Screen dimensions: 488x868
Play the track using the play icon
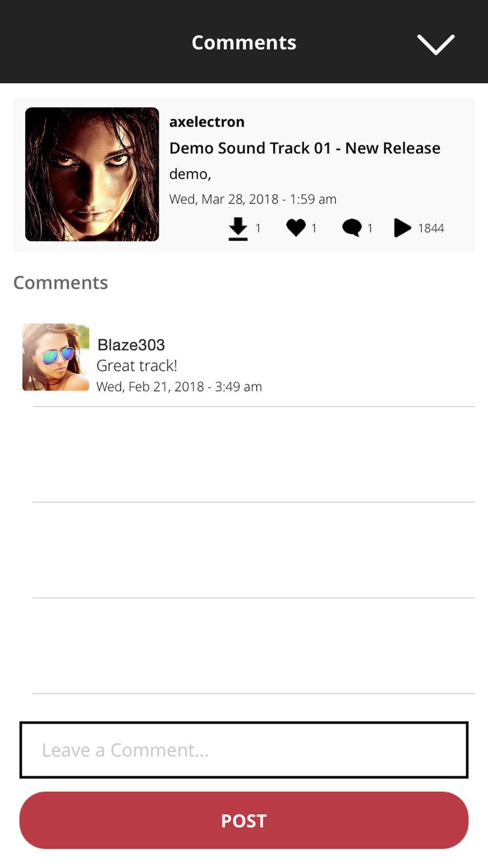tap(402, 228)
